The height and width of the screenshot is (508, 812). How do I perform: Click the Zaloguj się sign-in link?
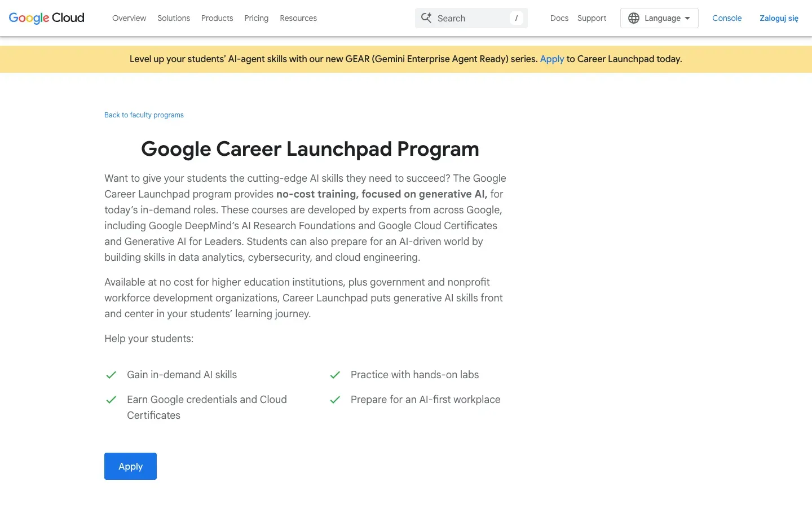coord(779,18)
